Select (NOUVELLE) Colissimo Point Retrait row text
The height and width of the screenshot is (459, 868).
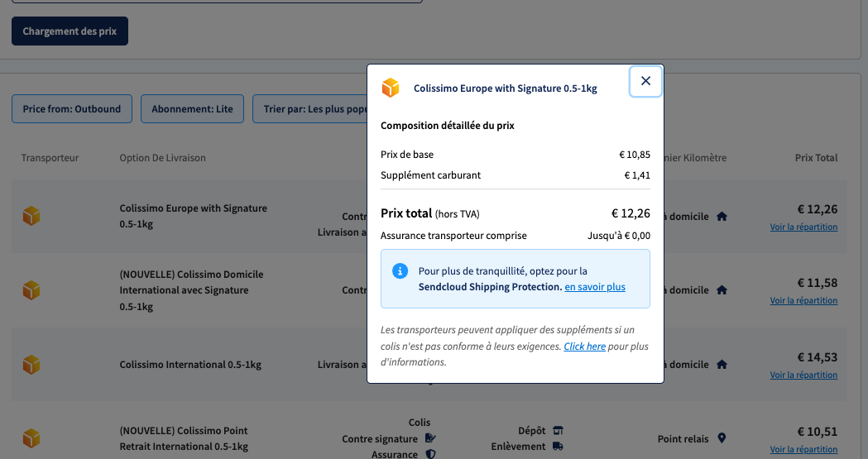click(x=184, y=438)
